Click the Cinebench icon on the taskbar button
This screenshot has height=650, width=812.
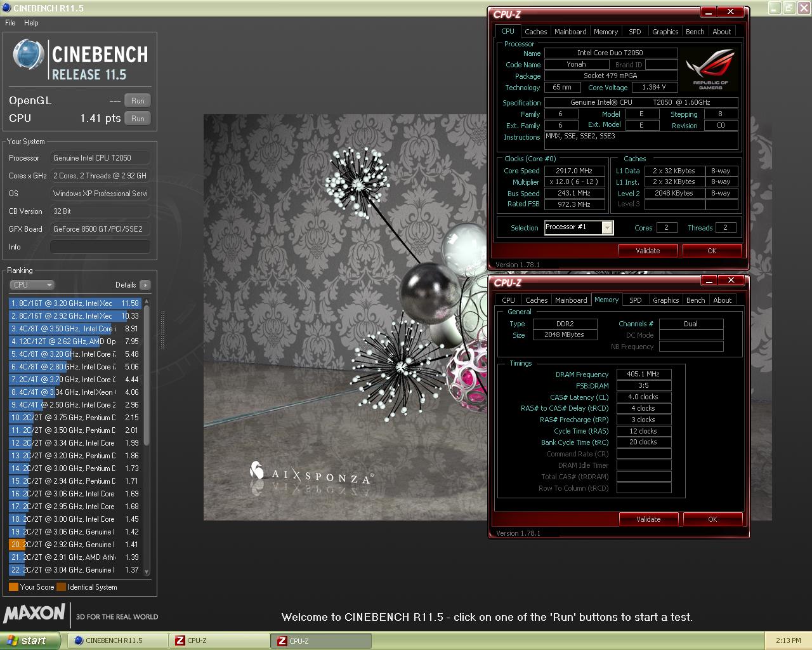79,640
